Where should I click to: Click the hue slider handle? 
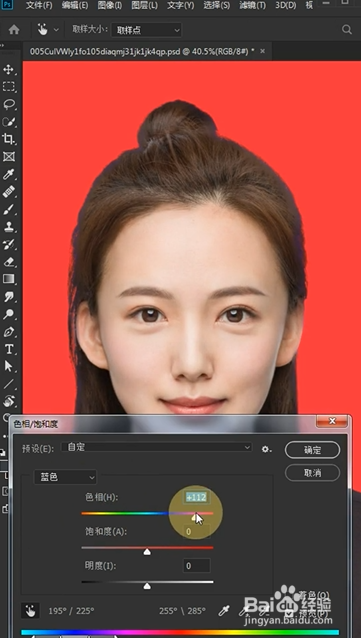point(196,517)
